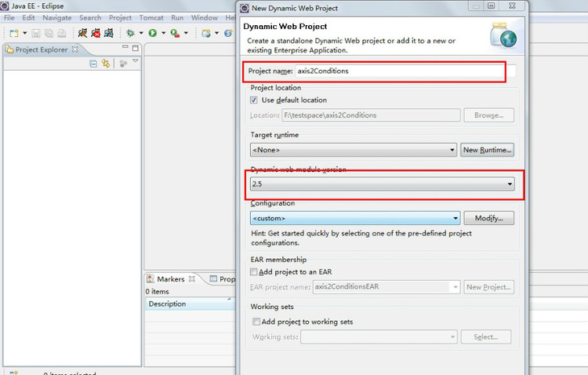Maximize the New Dynamic Web Project dialog
Viewport: 588px width, 375px height.
(x=492, y=5)
